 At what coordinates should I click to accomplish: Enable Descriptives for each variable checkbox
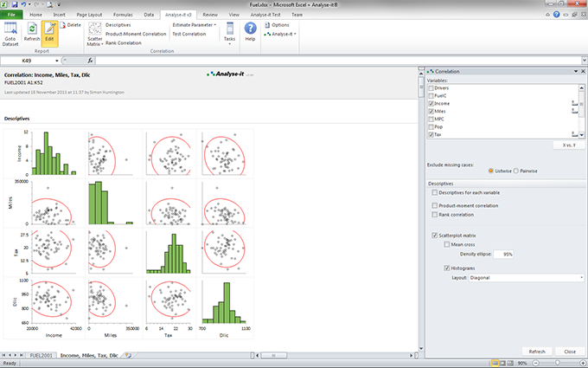tap(435, 192)
